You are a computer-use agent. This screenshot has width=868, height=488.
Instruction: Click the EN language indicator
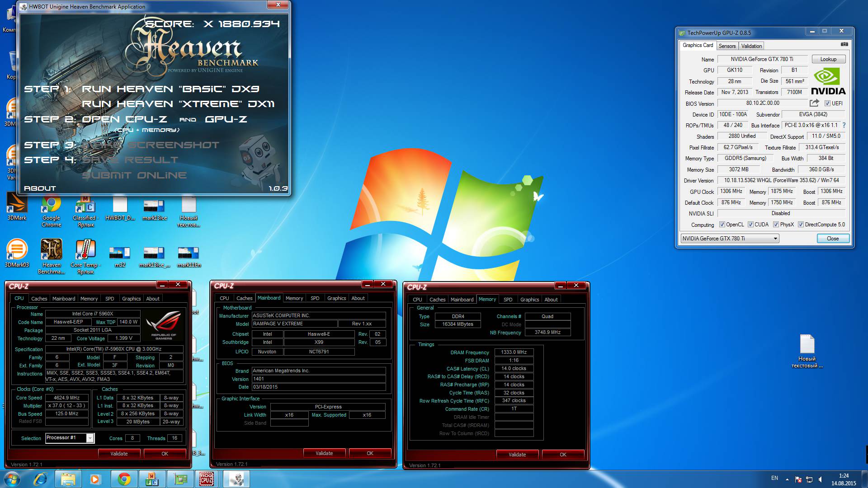point(774,478)
